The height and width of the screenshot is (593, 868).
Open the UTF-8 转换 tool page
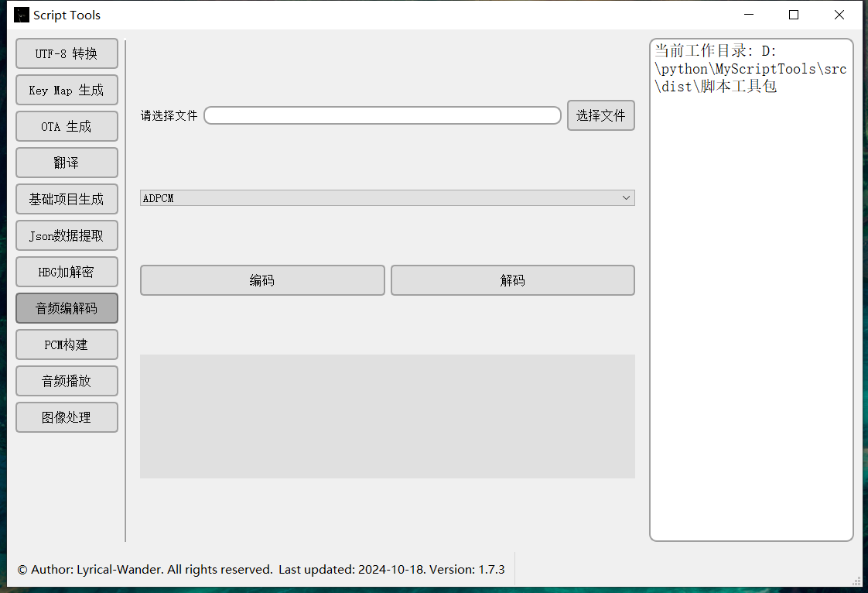click(67, 53)
